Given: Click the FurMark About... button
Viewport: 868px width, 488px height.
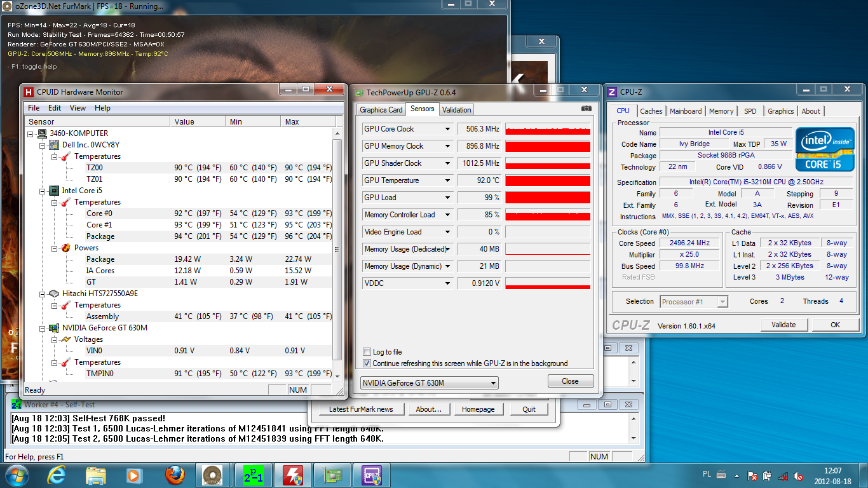Looking at the screenshot, I should click(429, 409).
